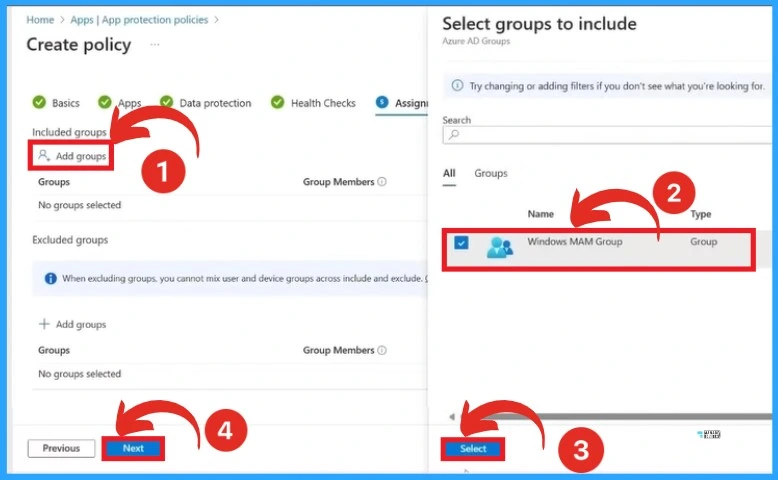Show info for Excluded Group Members column
This screenshot has height=480, width=778.
coord(382,350)
